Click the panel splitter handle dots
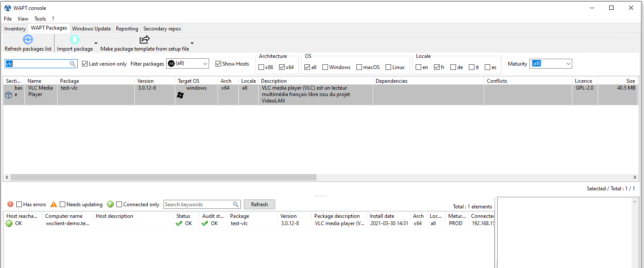 click(x=321, y=196)
